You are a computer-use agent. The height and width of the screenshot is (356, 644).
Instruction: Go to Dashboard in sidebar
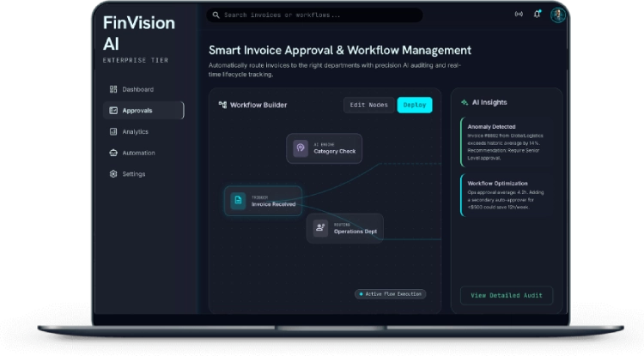click(143, 89)
